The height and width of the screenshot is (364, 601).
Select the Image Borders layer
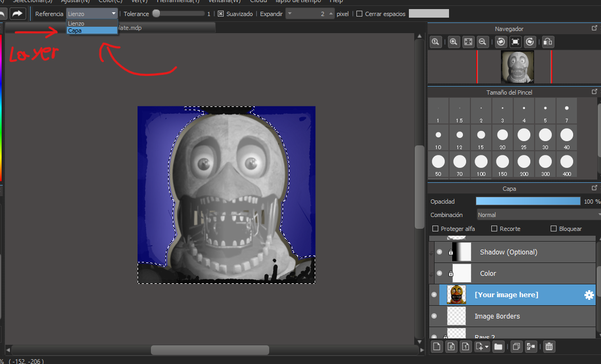497,316
